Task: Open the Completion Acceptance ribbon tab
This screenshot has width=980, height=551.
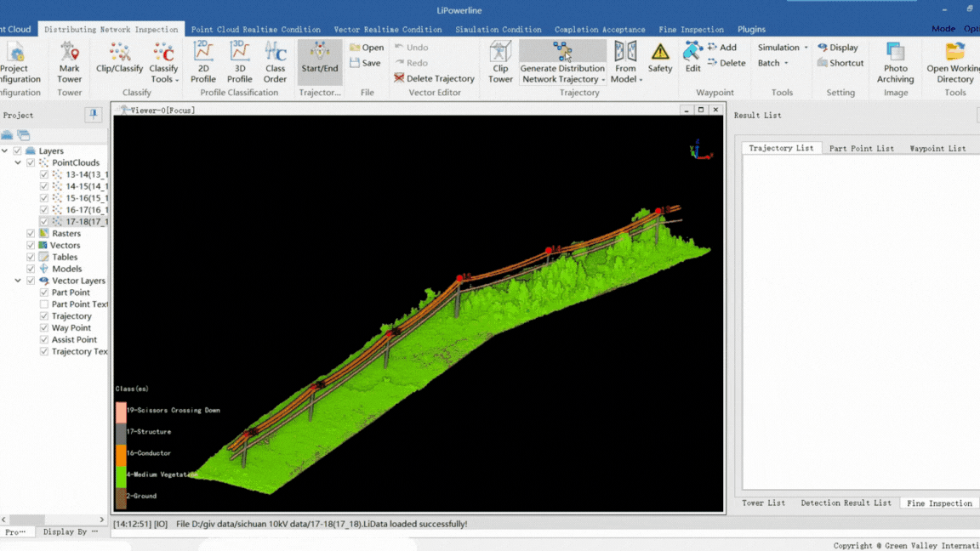Action: click(600, 30)
